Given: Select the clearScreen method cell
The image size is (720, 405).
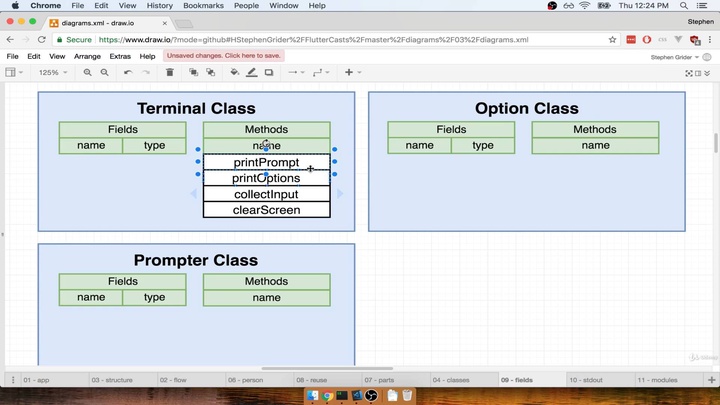Looking at the screenshot, I should tap(266, 210).
